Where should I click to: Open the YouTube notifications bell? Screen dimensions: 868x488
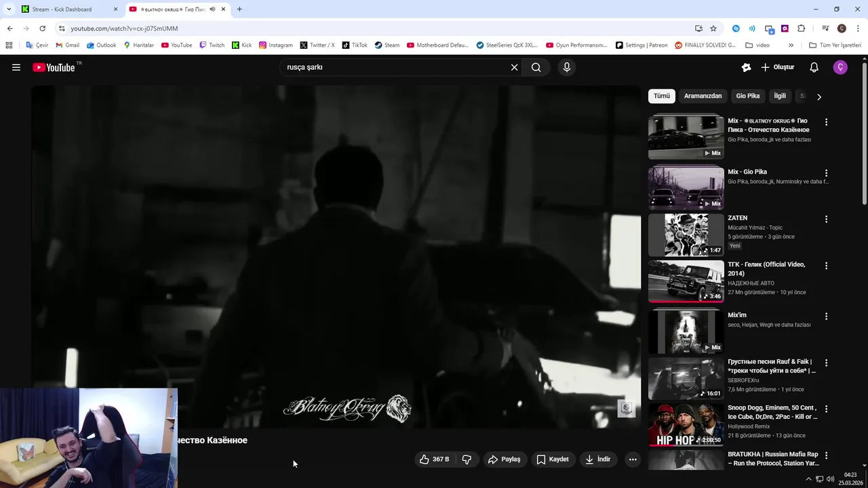click(814, 67)
